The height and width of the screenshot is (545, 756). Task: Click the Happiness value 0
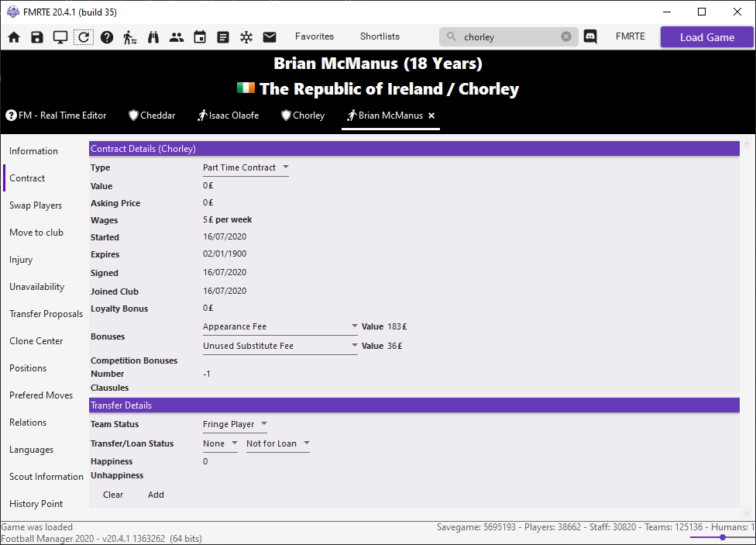click(205, 461)
